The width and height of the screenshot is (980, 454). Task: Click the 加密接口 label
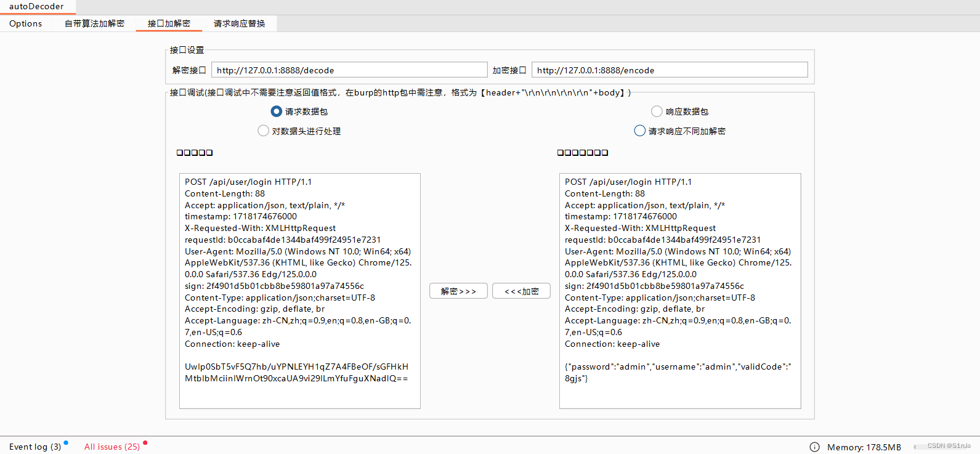click(x=509, y=70)
